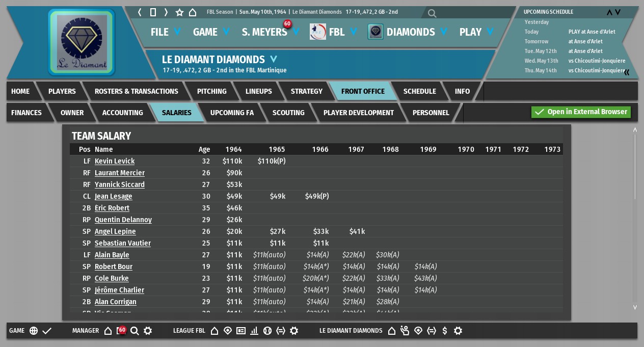This screenshot has width=644, height=347.
Task: Click the League FBL diamond field icon
Action: (228, 331)
